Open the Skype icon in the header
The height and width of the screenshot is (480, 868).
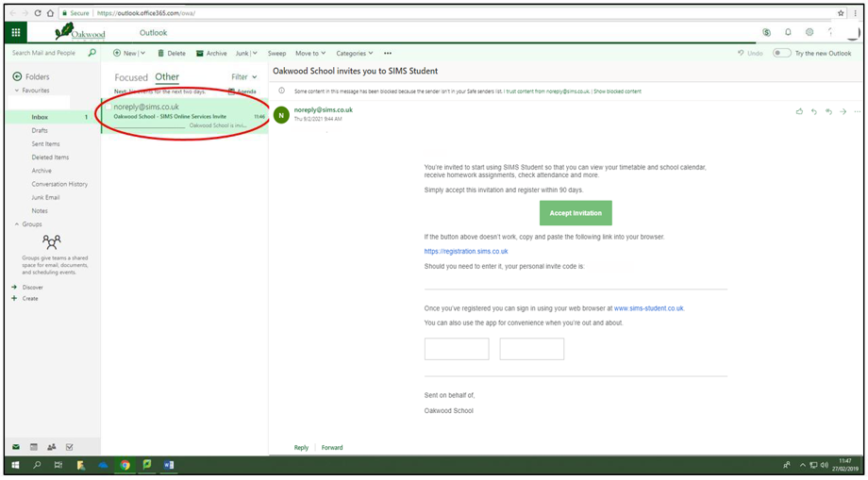(x=767, y=33)
